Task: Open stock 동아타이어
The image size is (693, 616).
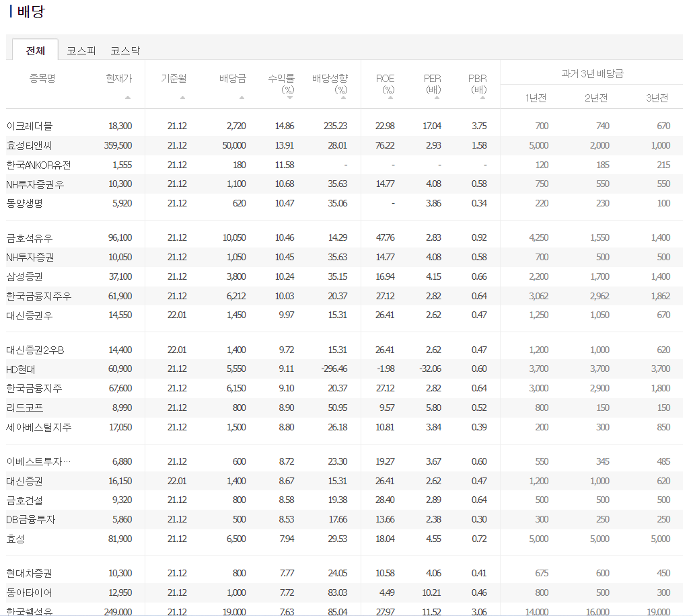Action: click(29, 592)
